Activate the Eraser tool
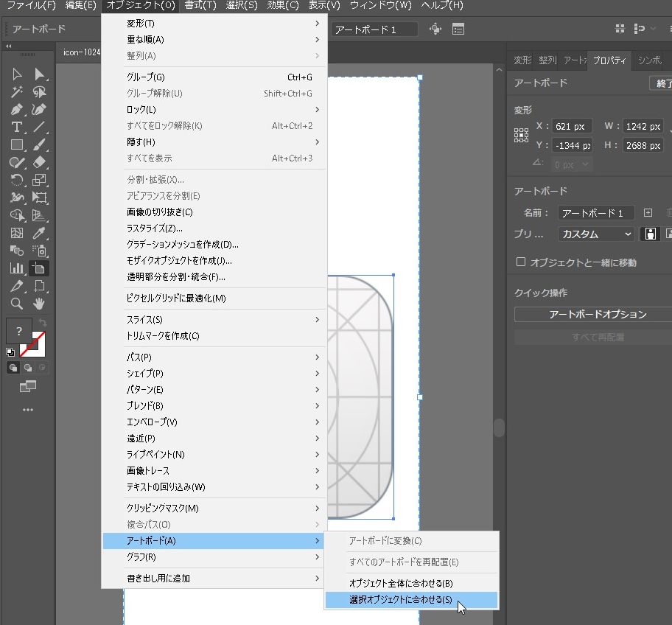The width and height of the screenshot is (672, 625). click(x=39, y=162)
